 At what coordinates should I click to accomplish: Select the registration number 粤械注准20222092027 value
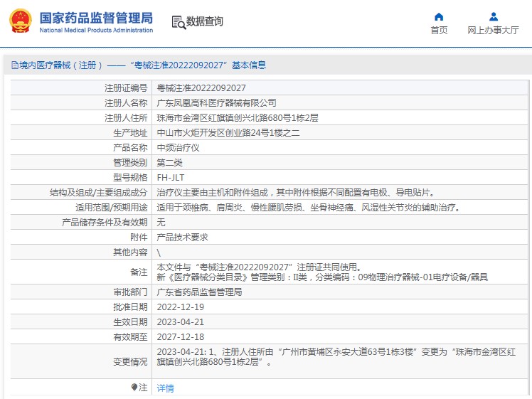tap(201, 88)
